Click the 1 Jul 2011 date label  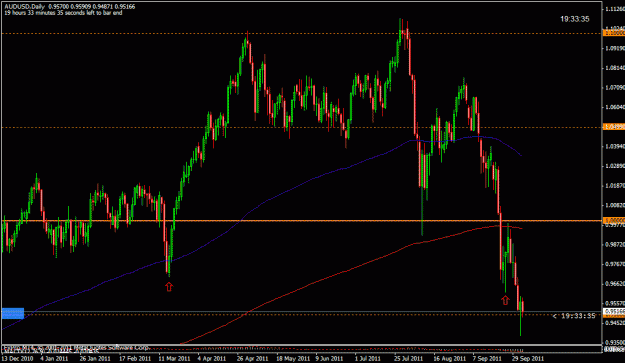tap(368, 359)
